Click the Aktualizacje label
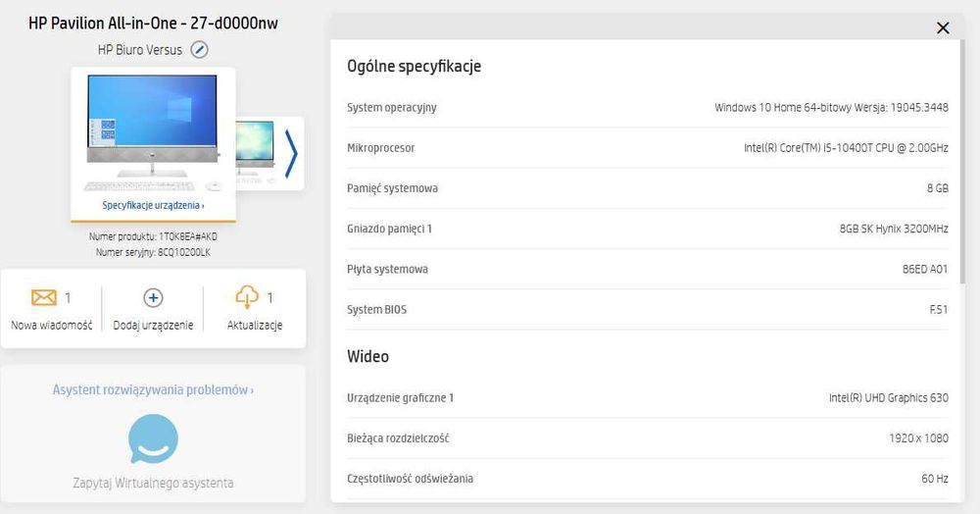Viewport: 980px width, 514px height. point(255,325)
